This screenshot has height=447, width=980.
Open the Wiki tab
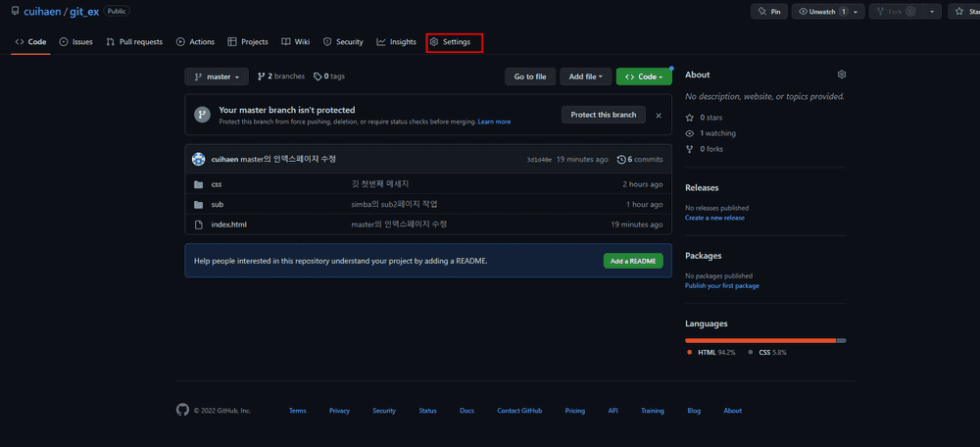pyautogui.click(x=296, y=42)
